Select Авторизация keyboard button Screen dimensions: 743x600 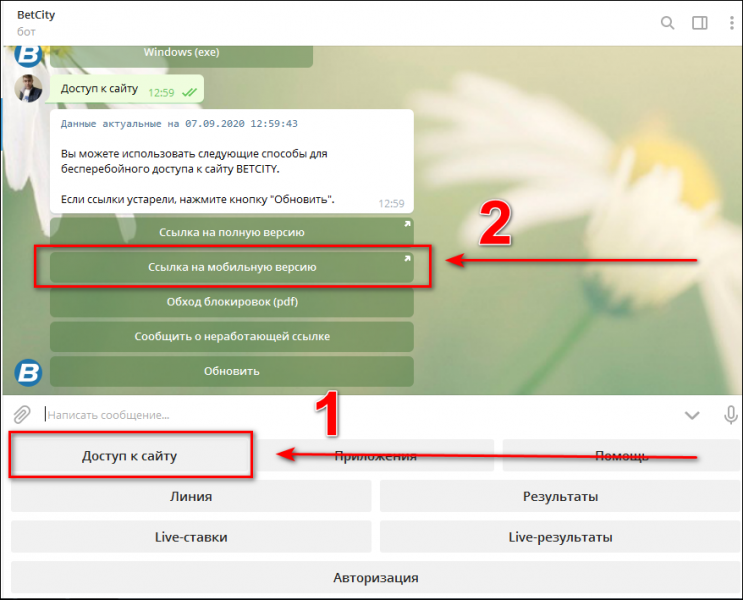tap(376, 578)
